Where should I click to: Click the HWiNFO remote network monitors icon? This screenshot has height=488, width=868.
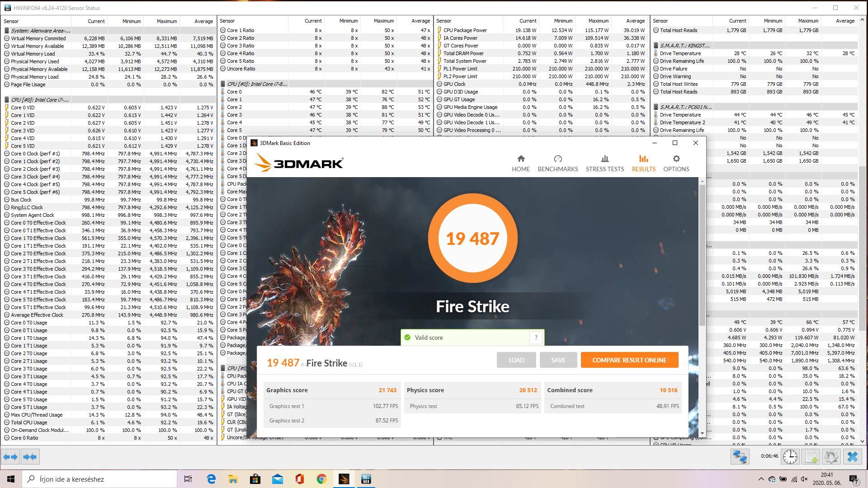pyautogui.click(x=740, y=456)
